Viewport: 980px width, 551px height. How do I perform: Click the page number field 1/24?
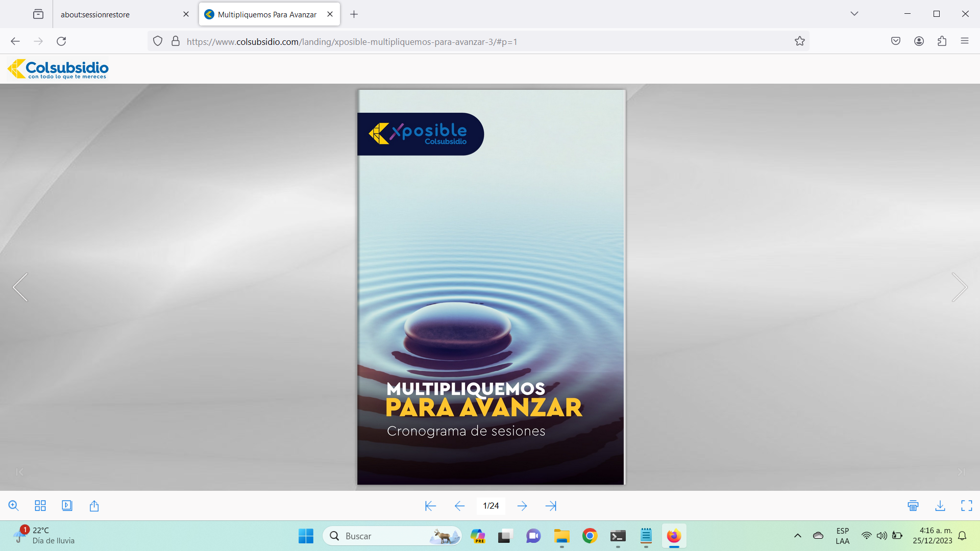pos(491,506)
